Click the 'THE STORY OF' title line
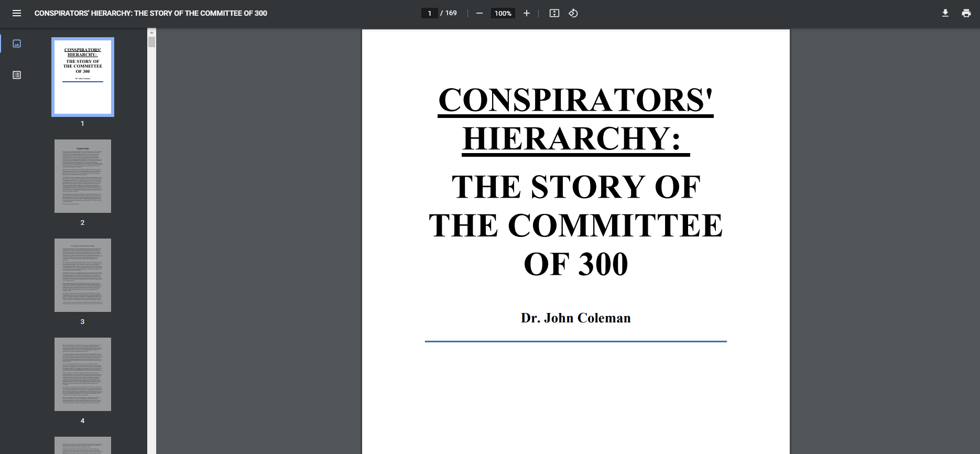Viewport: 980px width, 454px height. tap(576, 187)
